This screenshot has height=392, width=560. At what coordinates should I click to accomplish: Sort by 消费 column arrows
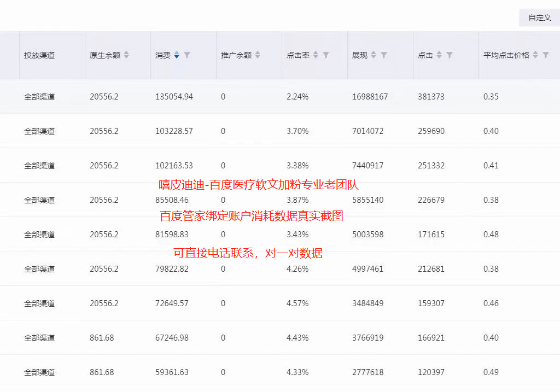pos(177,55)
